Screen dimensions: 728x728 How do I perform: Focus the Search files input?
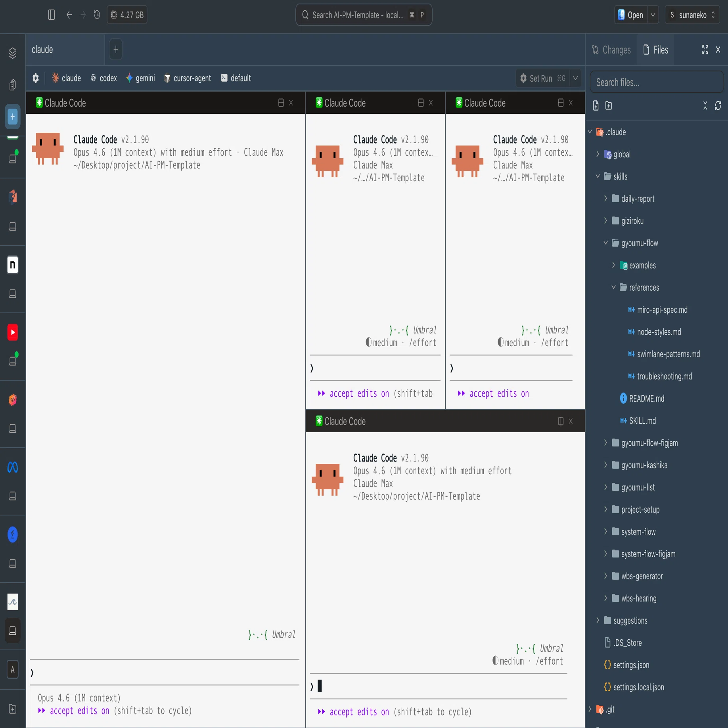point(657,82)
